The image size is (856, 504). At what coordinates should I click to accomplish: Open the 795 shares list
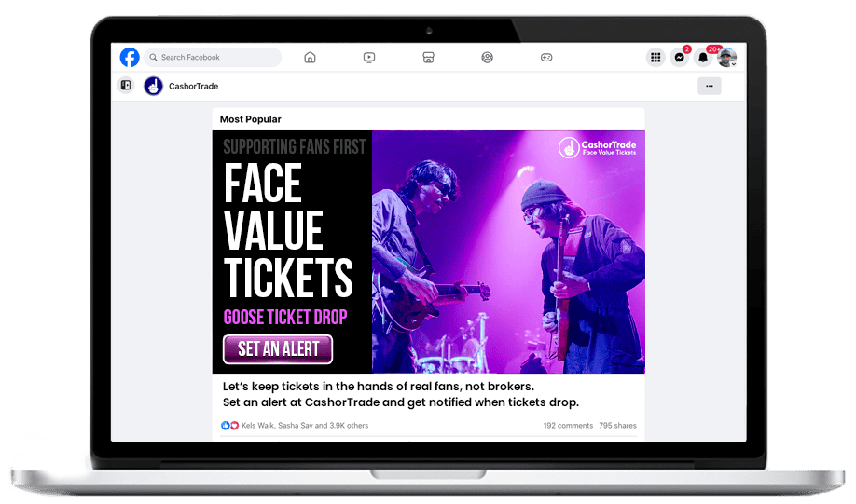click(x=618, y=426)
